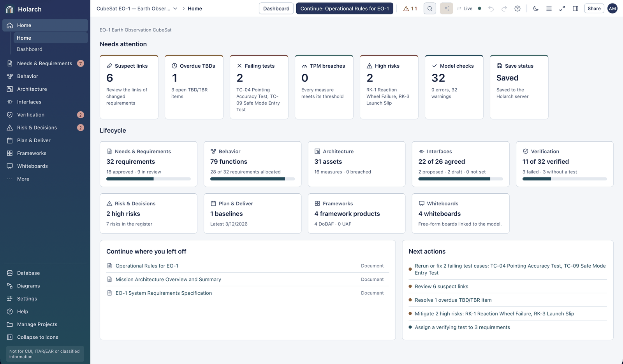Open Diagrams in the sidebar
The height and width of the screenshot is (364, 623).
click(45, 286)
